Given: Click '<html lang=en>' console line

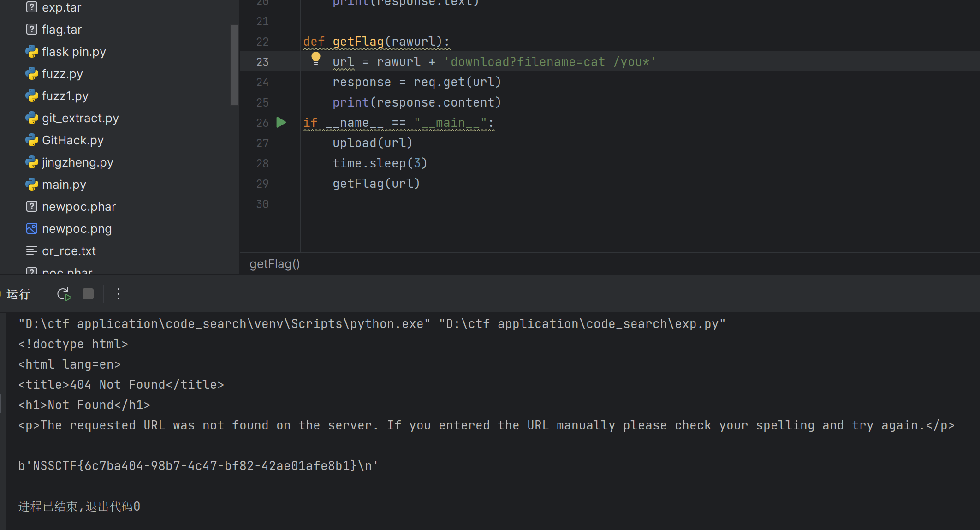Looking at the screenshot, I should coord(69,364).
